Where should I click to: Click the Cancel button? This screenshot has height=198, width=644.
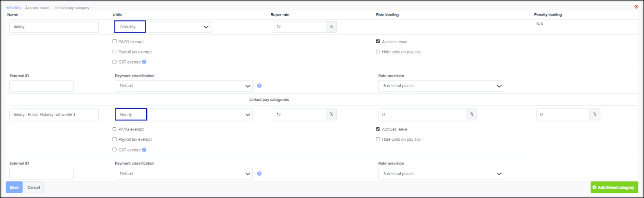33,187
